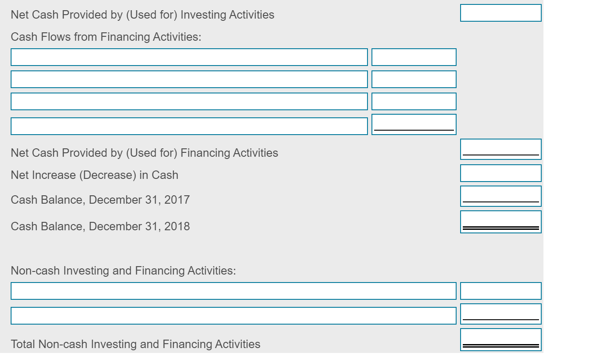Select the amount box for the third financing line
Screen dimensions: 598x364
coord(414,101)
